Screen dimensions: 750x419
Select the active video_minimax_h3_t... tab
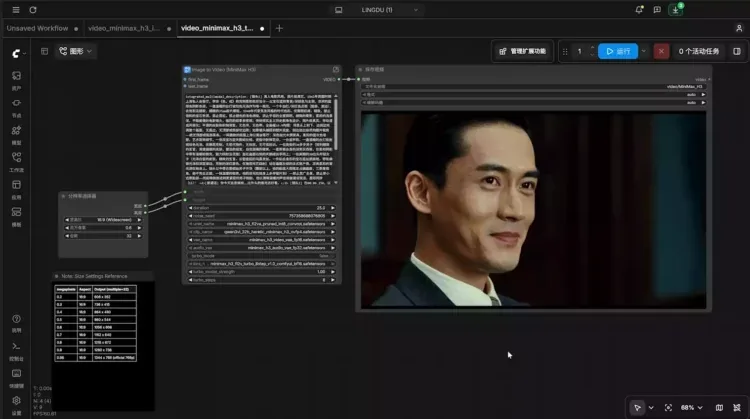[223, 28]
